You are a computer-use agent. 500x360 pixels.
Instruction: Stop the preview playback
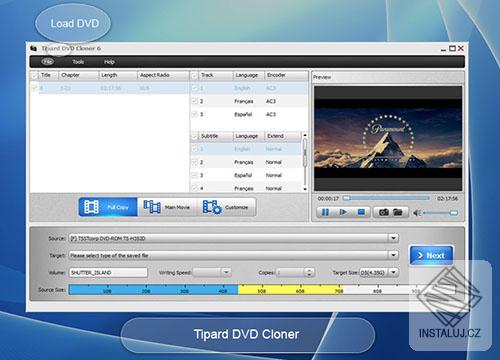[x=361, y=212]
